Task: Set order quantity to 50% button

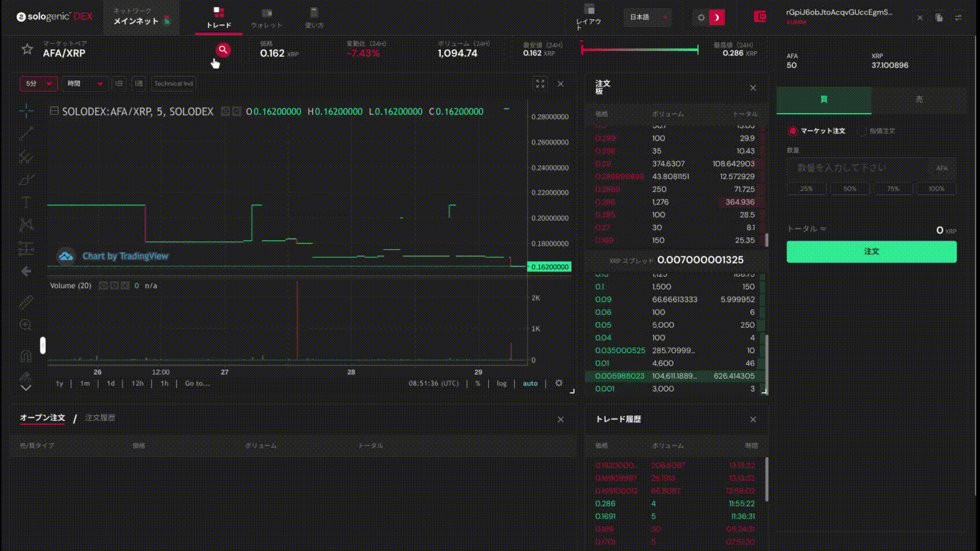Action: pos(849,189)
